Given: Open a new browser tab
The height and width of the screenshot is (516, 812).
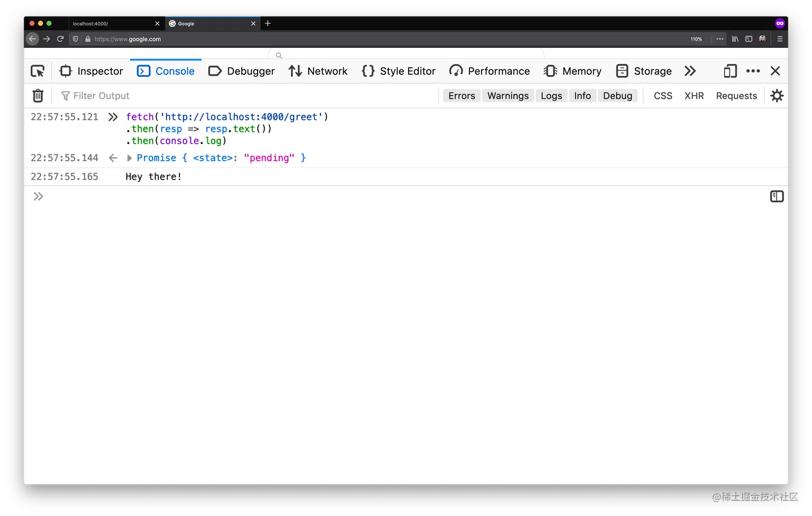Looking at the screenshot, I should [x=268, y=24].
